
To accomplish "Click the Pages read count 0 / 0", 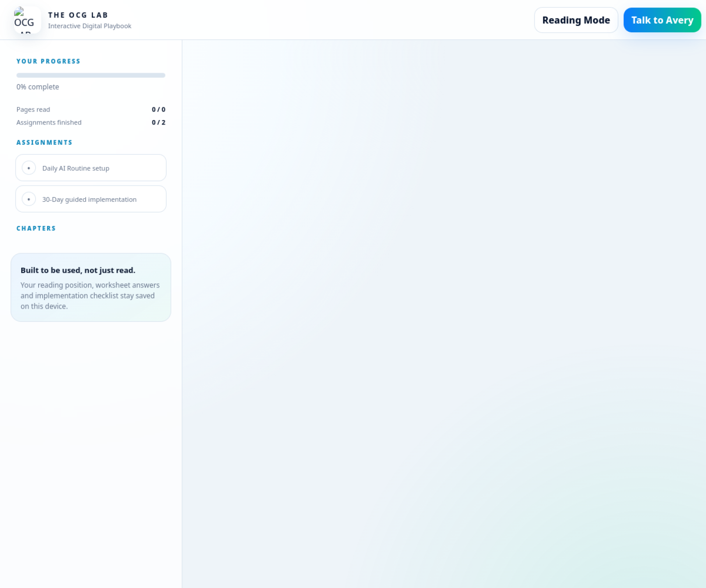I will [158, 109].
